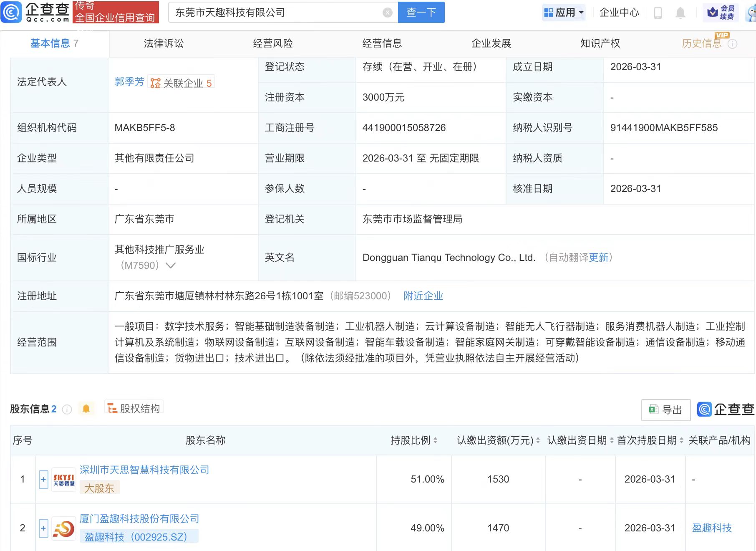Viewport: 756px width, 551px height.
Task: Click the VIP member renewal crown icon
Action: (713, 13)
